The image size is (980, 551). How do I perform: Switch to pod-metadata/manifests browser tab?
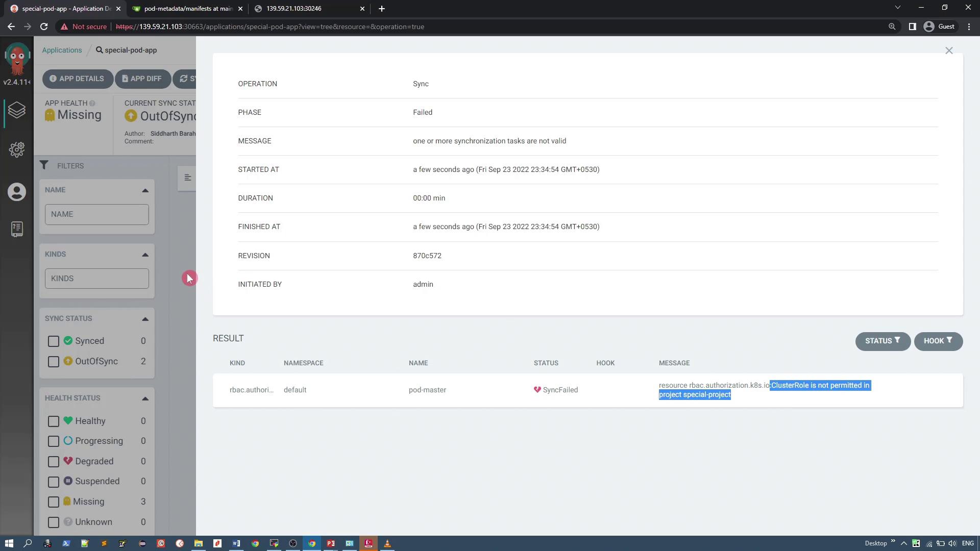[187, 9]
